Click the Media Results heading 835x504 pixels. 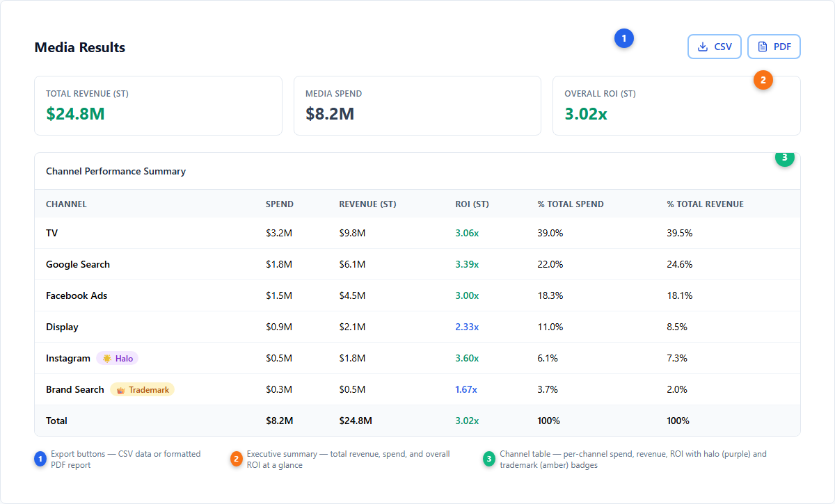pyautogui.click(x=80, y=47)
